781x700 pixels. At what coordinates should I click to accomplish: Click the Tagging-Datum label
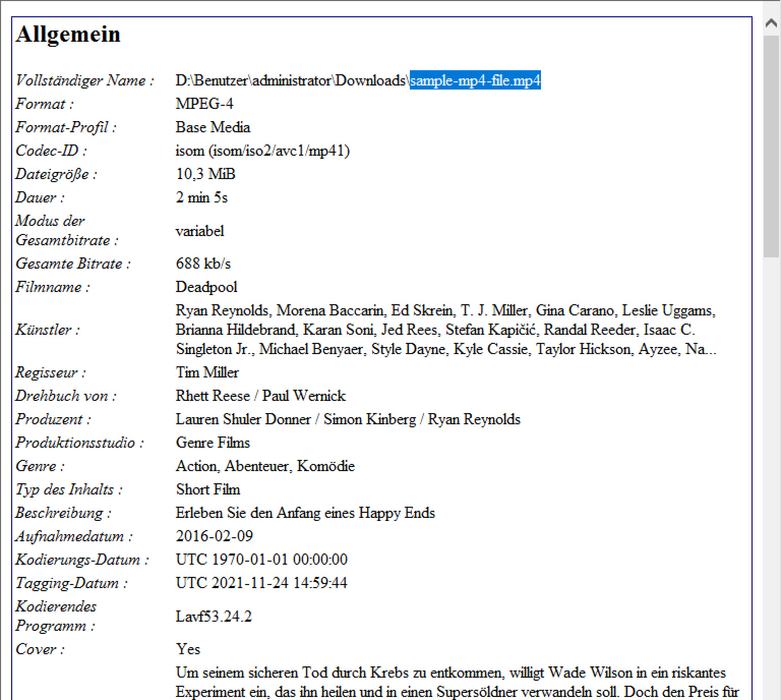click(72, 583)
